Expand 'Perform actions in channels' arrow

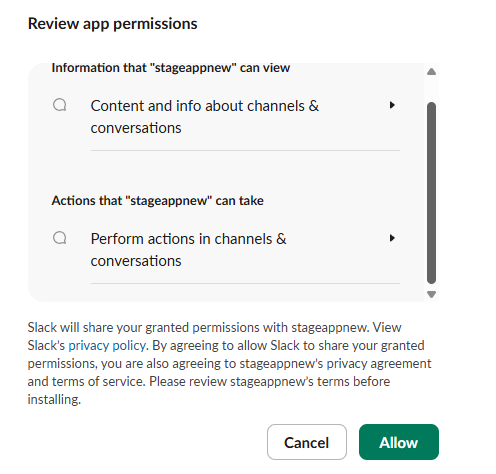[x=392, y=238]
